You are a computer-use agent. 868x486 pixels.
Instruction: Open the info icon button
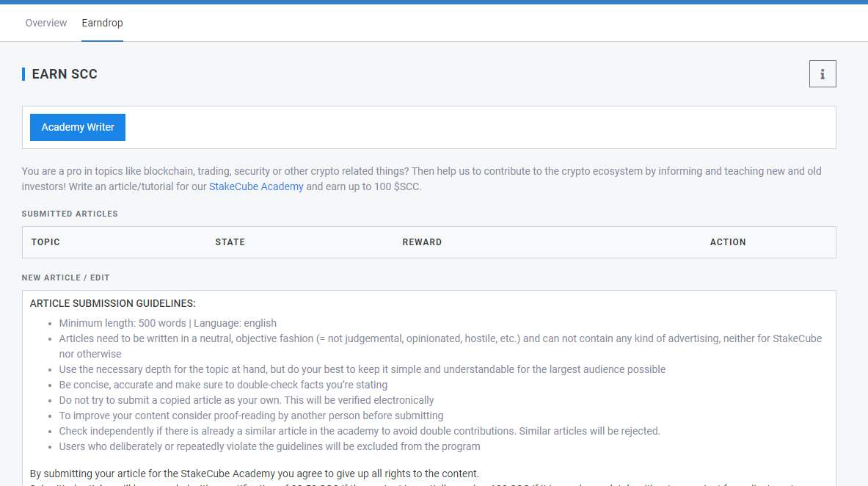822,73
